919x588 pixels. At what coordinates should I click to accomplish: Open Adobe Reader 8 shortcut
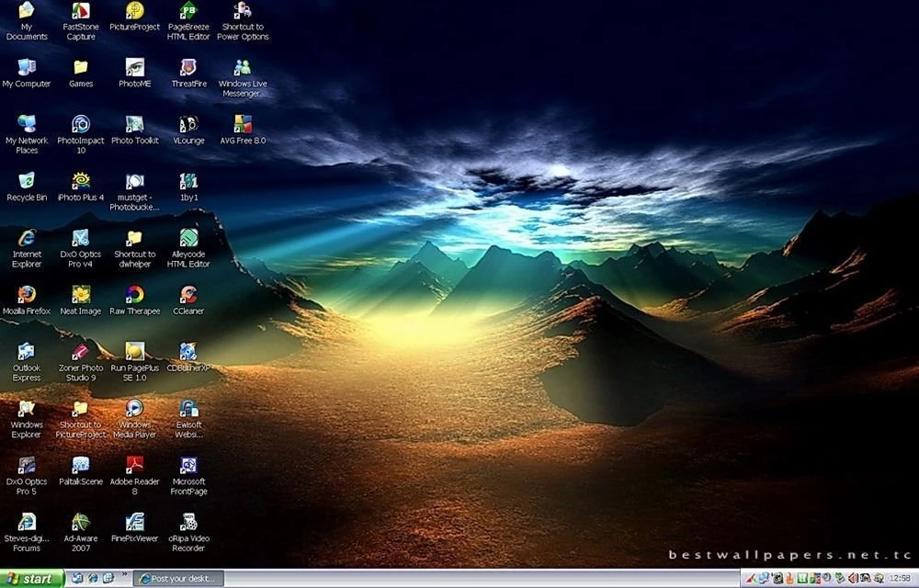134,466
